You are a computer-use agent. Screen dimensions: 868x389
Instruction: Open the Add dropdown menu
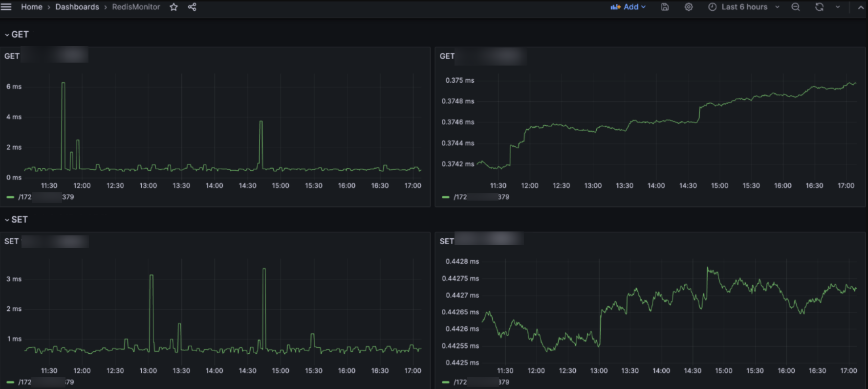629,7
